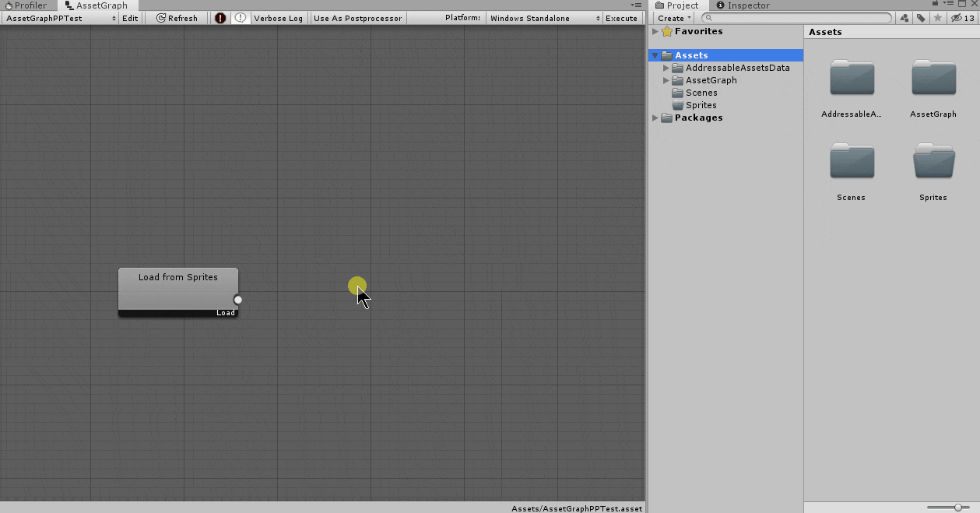Click the warning indicator icon next to errors
Viewport: 980px width, 513px height.
pos(241,17)
